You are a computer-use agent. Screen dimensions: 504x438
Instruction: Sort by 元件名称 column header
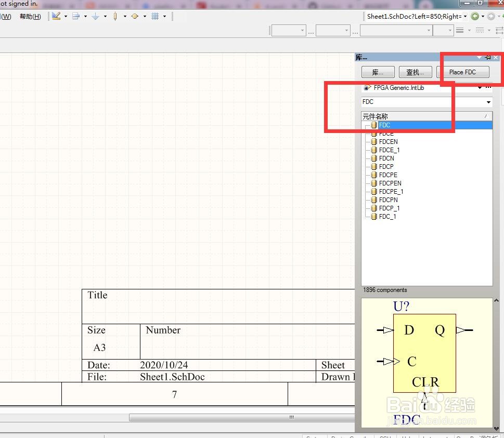click(427, 116)
